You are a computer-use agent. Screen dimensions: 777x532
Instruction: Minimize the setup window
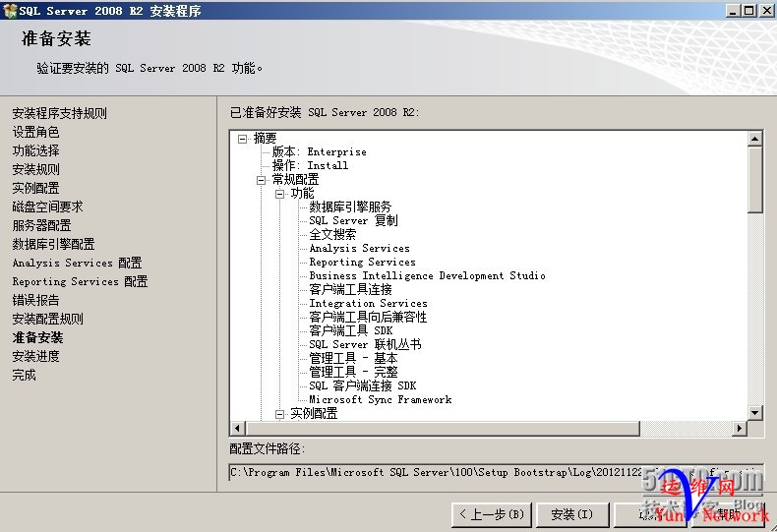(733, 11)
